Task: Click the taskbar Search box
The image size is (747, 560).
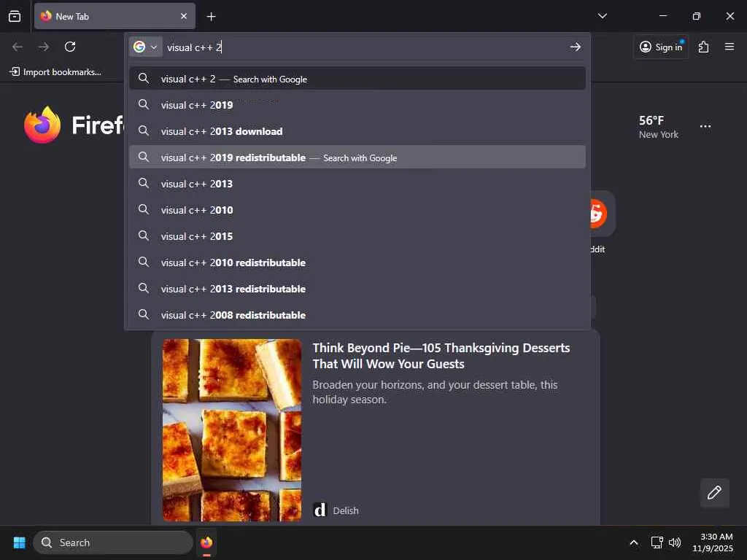Action: [113, 542]
